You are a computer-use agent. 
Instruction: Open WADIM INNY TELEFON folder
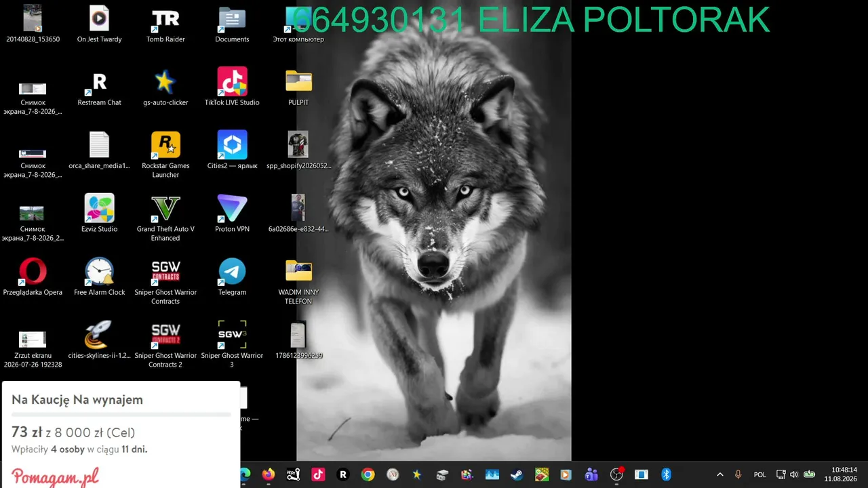click(x=298, y=282)
